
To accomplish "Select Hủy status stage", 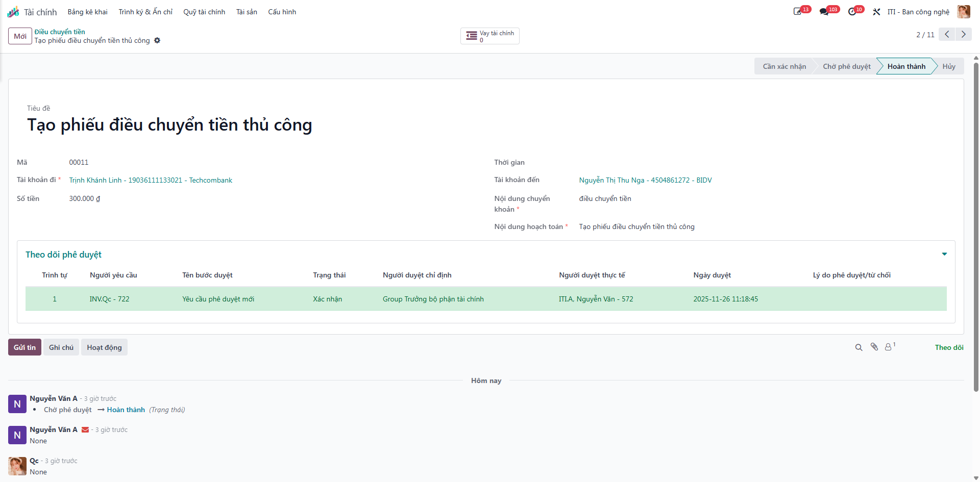I will (949, 66).
